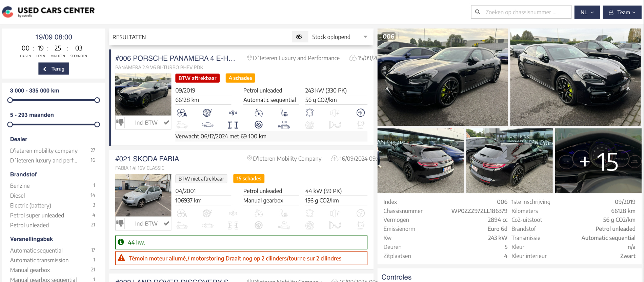
Task: Toggle hidden vehicles eye icon in Resultaten
Action: tap(299, 37)
